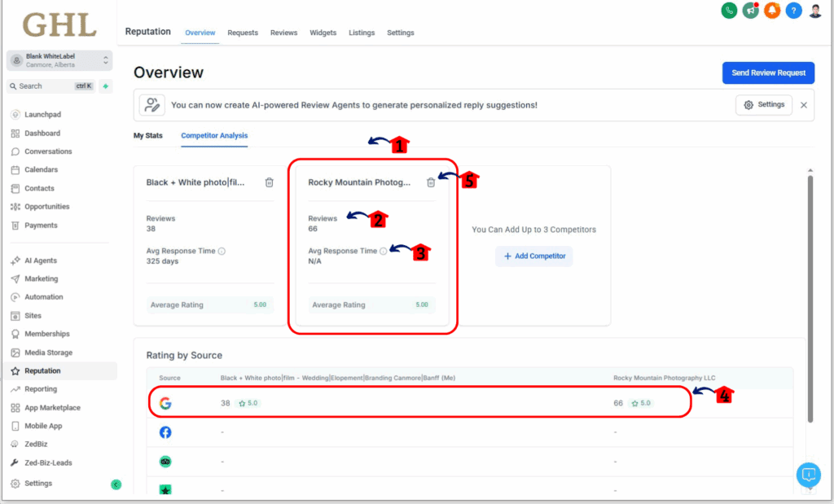Viewport: 834px width, 504px height.
Task: Open Opportunities in sidebar
Action: pyautogui.click(x=46, y=206)
